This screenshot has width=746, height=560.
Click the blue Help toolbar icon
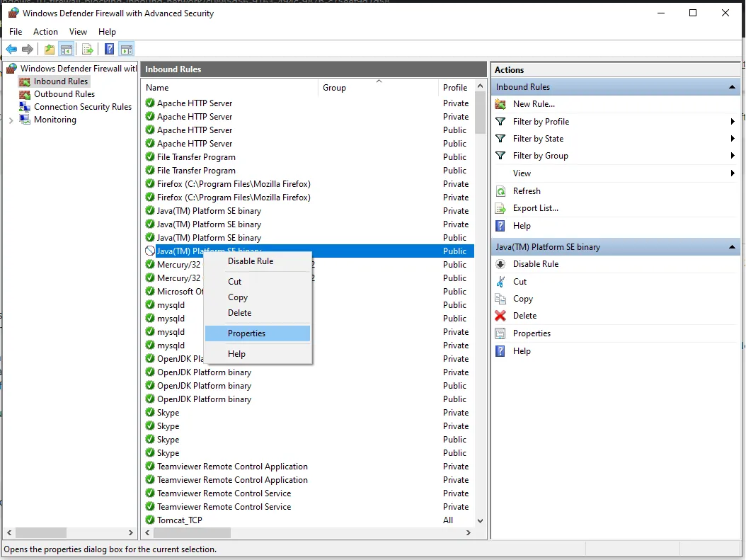tap(110, 49)
